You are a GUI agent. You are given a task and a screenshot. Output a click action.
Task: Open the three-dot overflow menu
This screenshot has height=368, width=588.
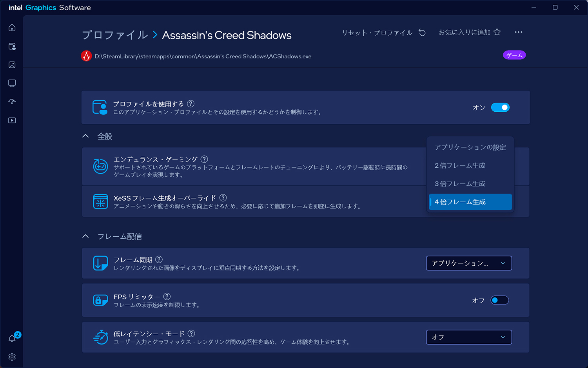(x=519, y=32)
